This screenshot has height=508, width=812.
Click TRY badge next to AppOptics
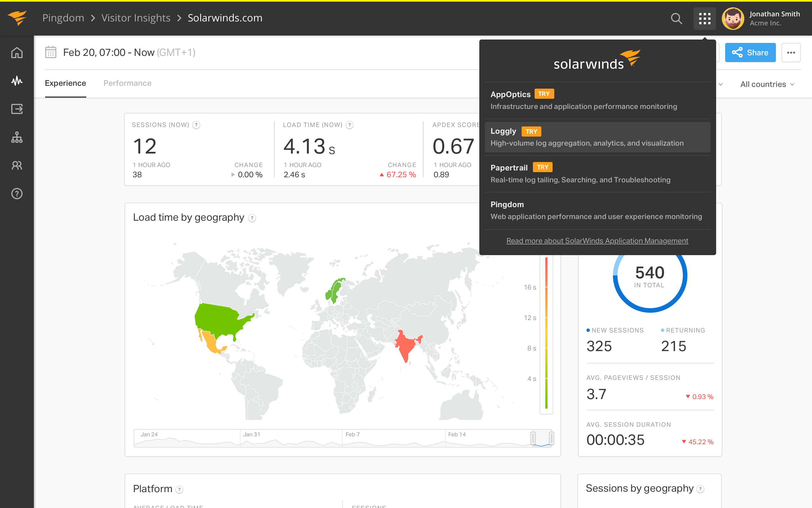click(x=544, y=94)
